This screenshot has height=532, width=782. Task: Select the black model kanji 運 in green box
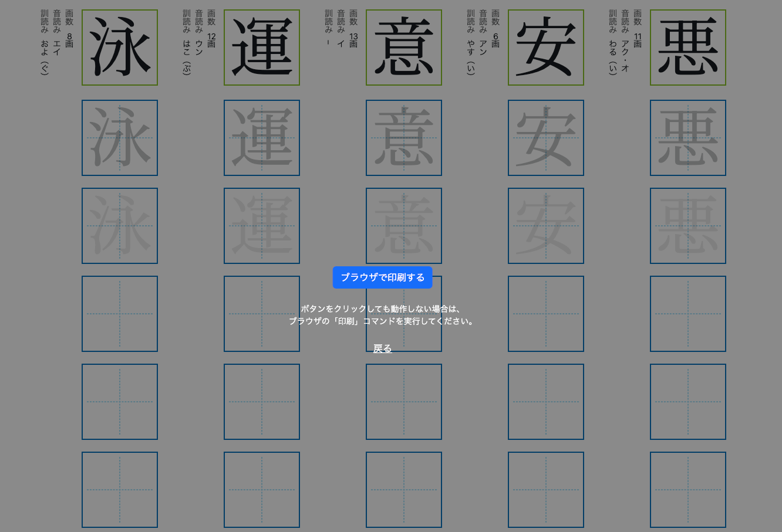coord(262,48)
